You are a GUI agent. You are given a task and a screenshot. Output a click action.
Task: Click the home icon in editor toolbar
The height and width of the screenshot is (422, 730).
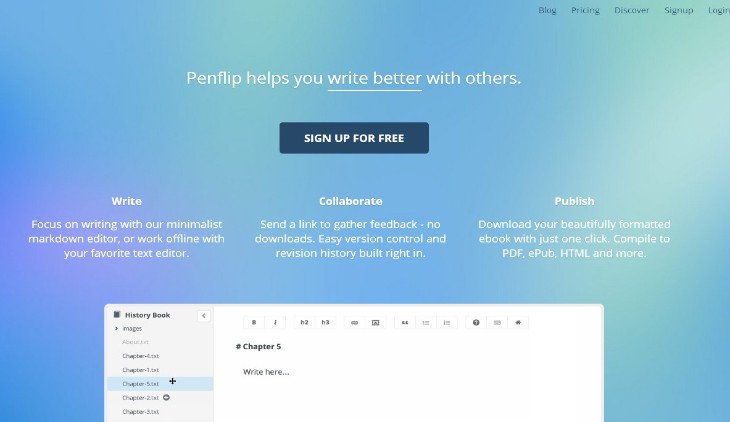pos(518,322)
